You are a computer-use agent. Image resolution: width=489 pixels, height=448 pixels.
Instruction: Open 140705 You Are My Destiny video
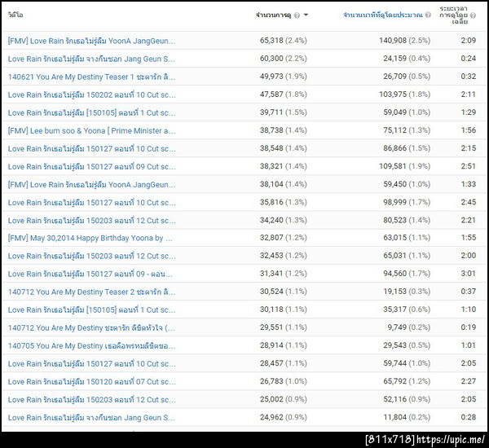(x=91, y=345)
